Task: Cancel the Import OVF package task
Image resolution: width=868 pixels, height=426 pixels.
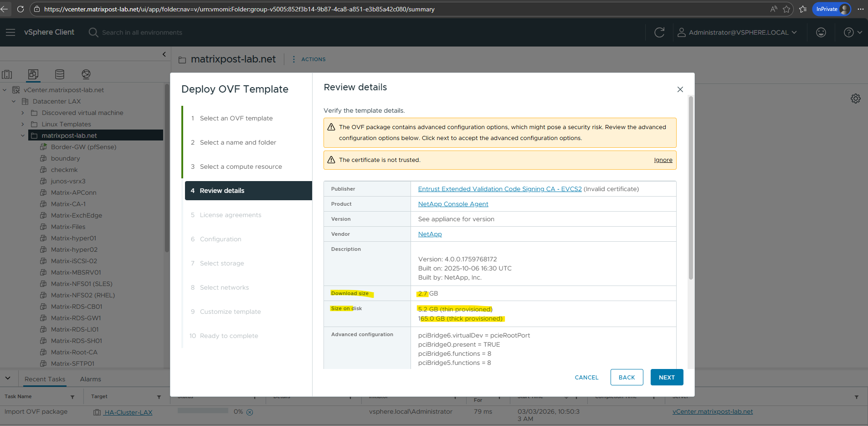Action: coord(250,412)
